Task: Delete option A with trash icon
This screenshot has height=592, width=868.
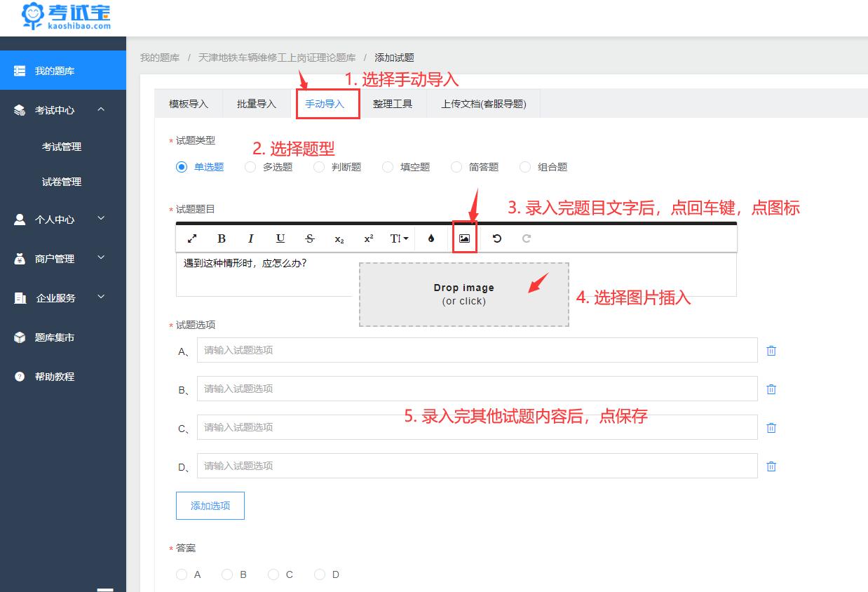Action: (771, 351)
